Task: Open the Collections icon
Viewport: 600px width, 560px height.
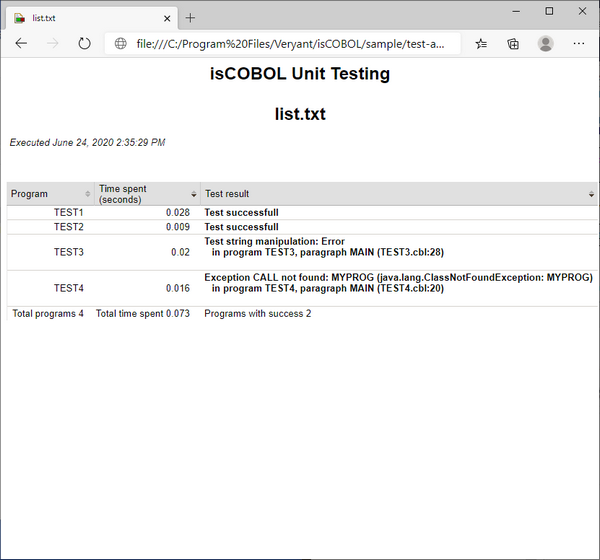Action: [513, 44]
